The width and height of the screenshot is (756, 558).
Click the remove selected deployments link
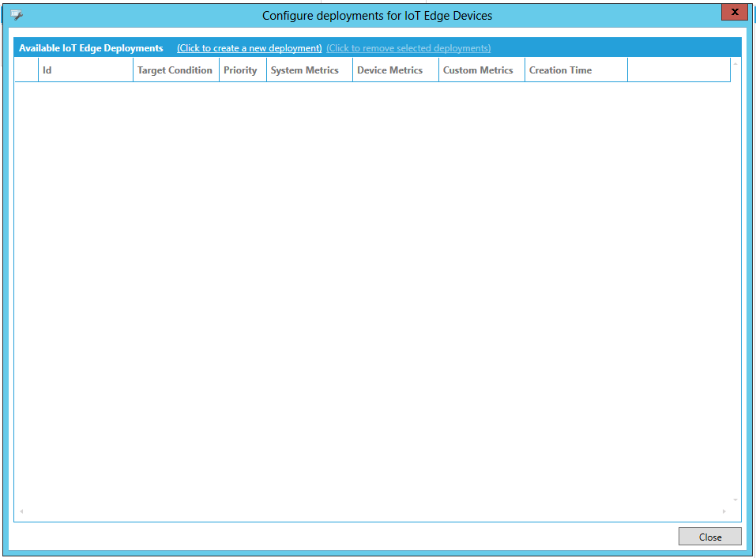(x=408, y=48)
